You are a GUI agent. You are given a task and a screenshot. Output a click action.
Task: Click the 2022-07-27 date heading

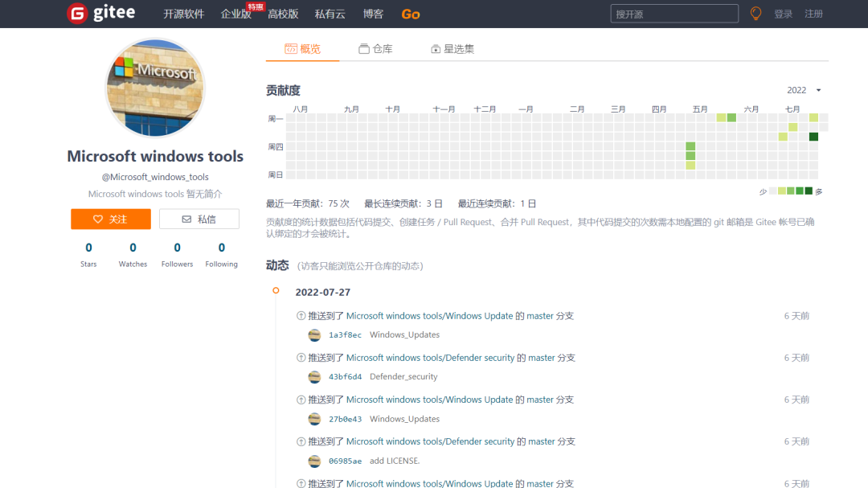tap(323, 293)
